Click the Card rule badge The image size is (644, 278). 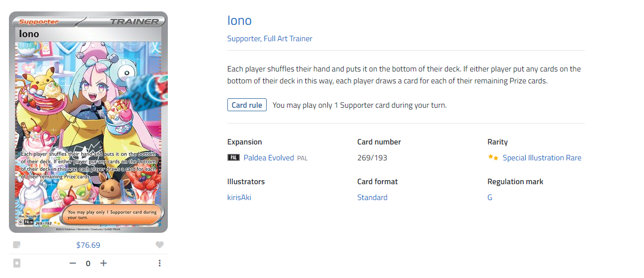247,105
